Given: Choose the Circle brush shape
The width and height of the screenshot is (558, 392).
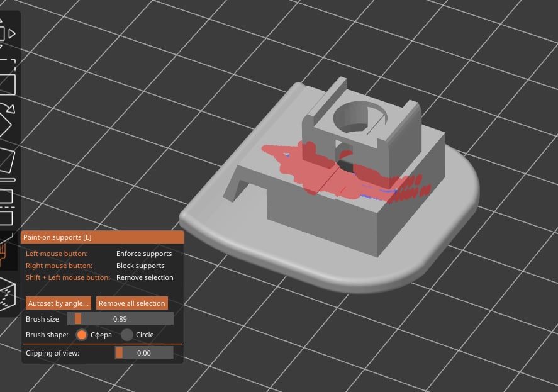Looking at the screenshot, I should coord(126,335).
